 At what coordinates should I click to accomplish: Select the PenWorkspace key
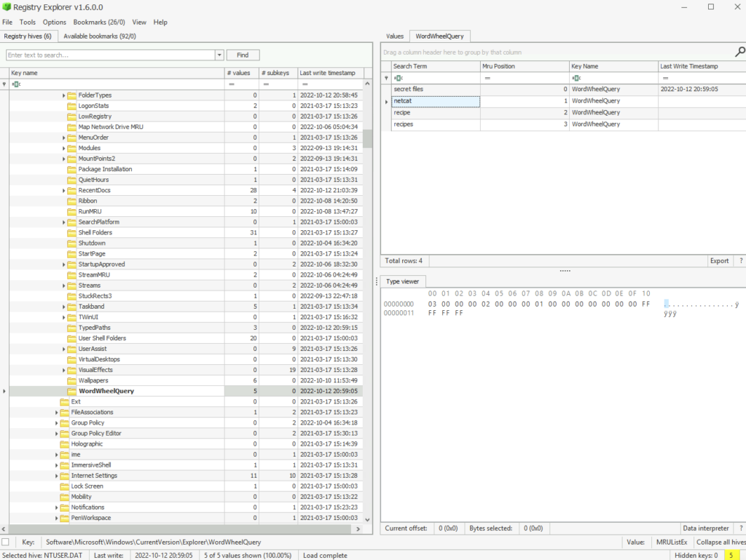(x=91, y=518)
